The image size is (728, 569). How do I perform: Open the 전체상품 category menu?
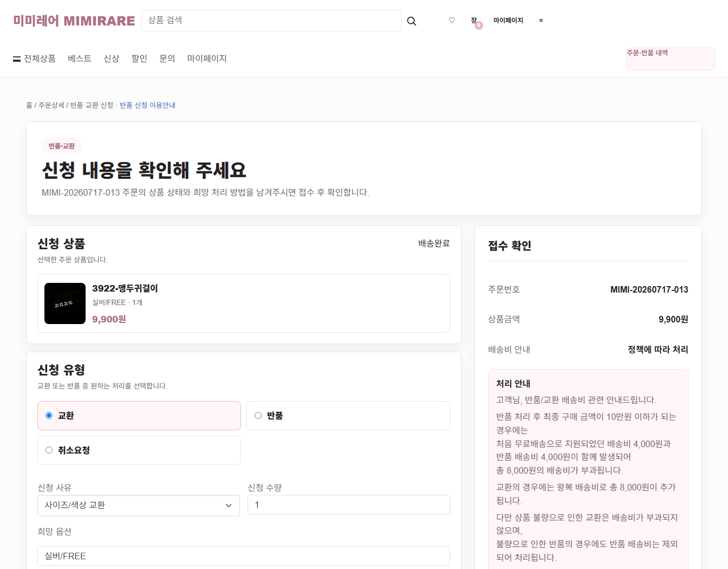(x=34, y=59)
